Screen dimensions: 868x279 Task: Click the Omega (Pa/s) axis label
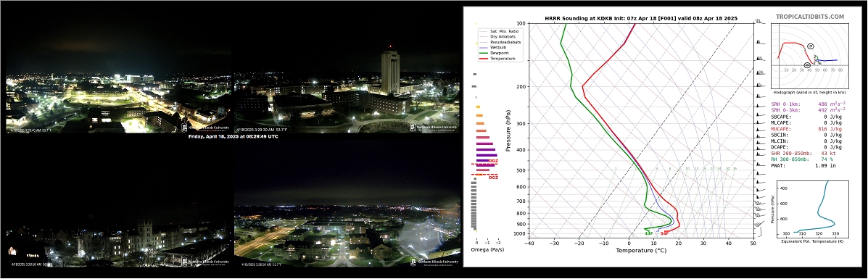(x=487, y=250)
